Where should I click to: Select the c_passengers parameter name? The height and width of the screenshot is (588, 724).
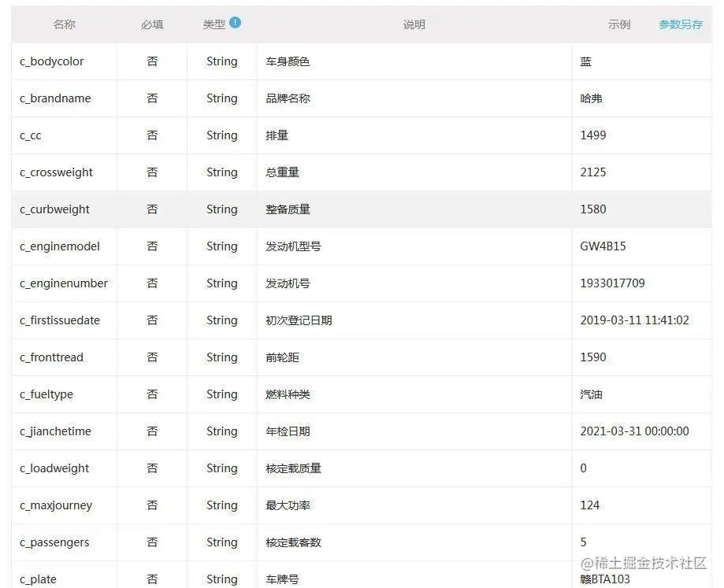click(x=54, y=542)
